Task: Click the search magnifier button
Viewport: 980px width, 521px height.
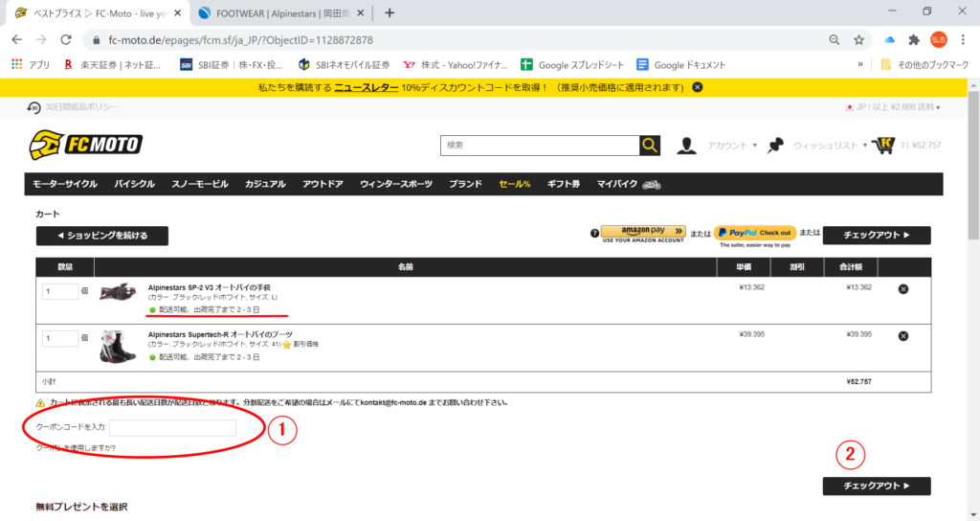Action: coord(650,146)
